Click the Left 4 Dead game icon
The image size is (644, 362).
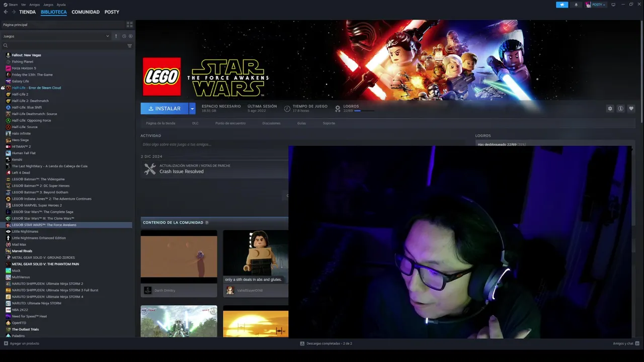pos(8,172)
